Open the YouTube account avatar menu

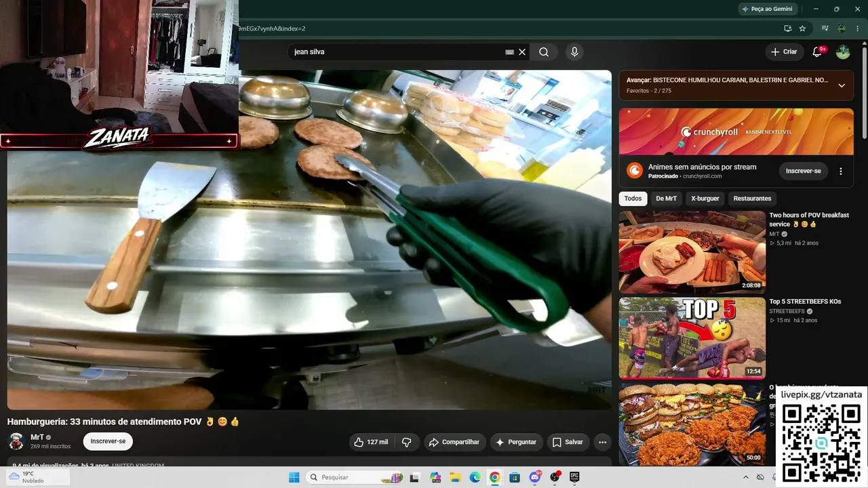coord(843,52)
